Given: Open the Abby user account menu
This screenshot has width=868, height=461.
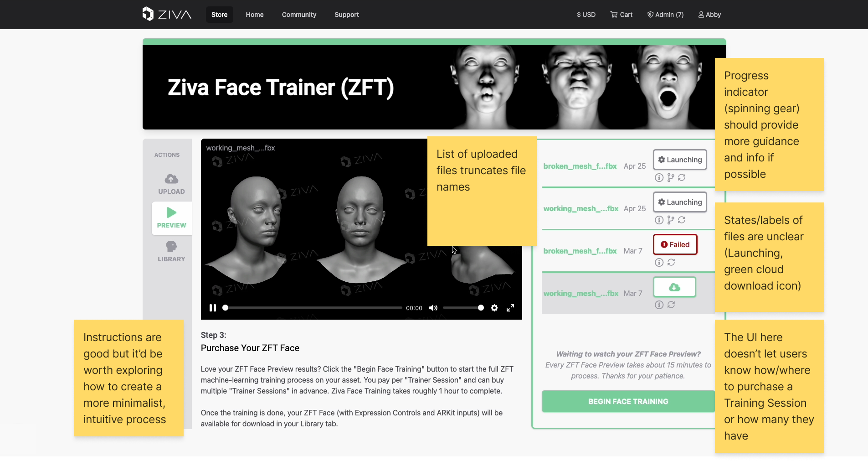Looking at the screenshot, I should point(709,15).
